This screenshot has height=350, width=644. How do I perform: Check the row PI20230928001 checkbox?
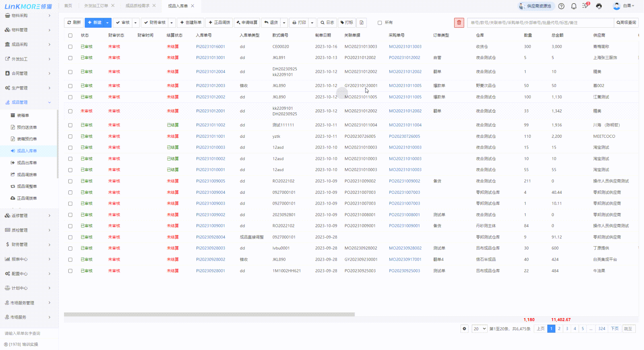coord(70,271)
